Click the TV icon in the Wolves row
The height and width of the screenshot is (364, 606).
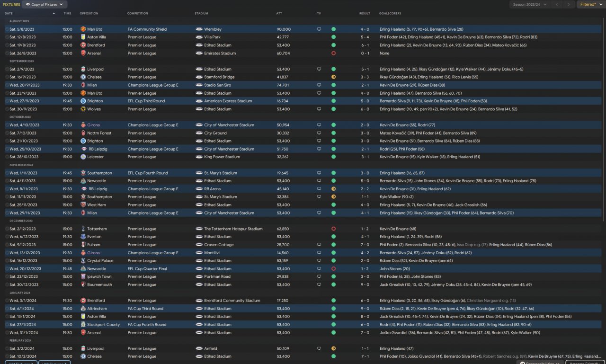(x=319, y=109)
